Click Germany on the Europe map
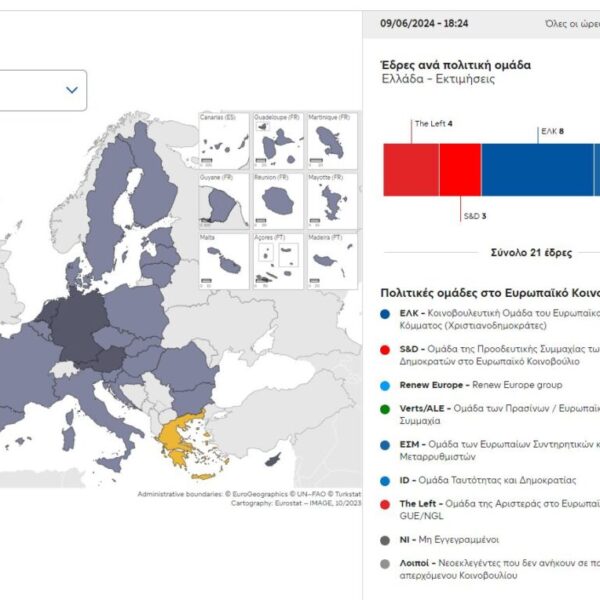This screenshot has width=600, height=600. point(78,323)
